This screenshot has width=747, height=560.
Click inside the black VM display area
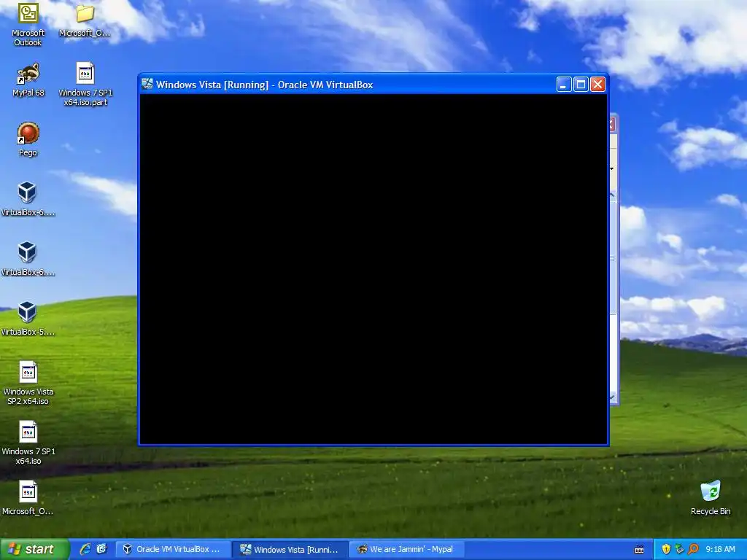tap(373, 269)
